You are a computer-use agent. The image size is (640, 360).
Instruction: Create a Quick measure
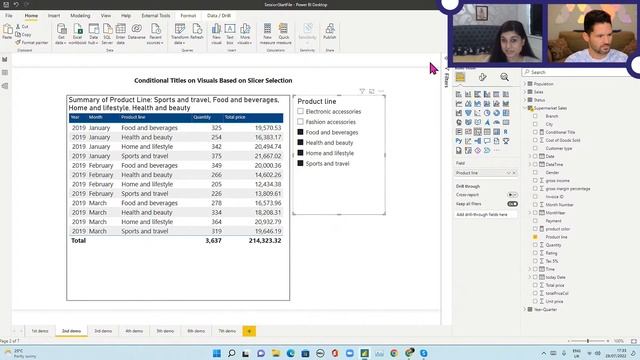click(x=284, y=33)
